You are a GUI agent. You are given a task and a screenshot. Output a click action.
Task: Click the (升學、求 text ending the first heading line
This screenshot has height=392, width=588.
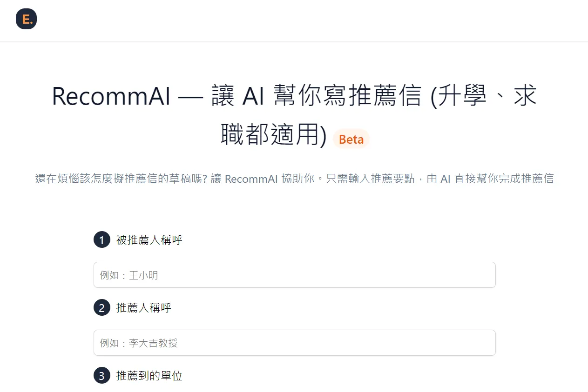coord(483,97)
